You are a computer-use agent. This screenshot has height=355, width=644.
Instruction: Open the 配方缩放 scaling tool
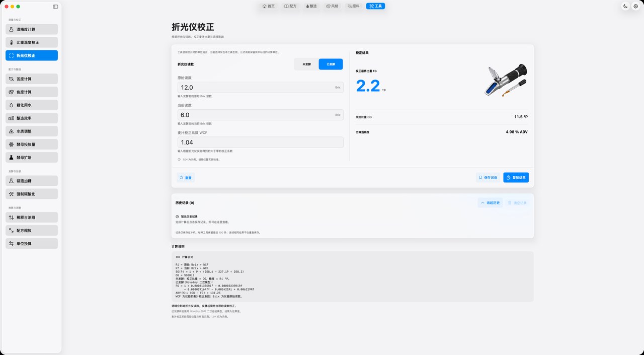(32, 230)
